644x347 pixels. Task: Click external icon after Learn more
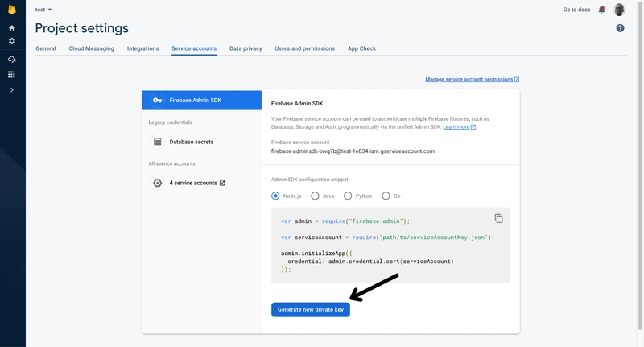(473, 127)
